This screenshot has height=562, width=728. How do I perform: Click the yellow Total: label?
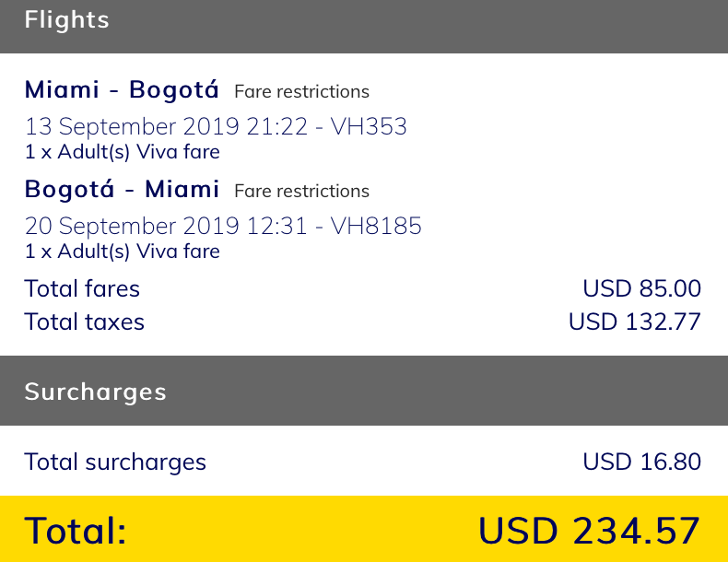75,532
